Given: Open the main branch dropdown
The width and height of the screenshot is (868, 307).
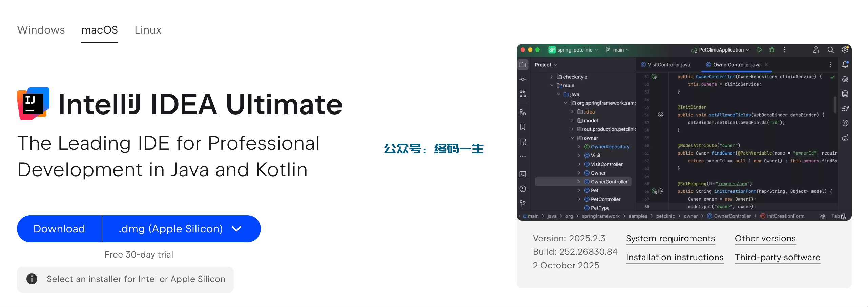Looking at the screenshot, I should (618, 50).
